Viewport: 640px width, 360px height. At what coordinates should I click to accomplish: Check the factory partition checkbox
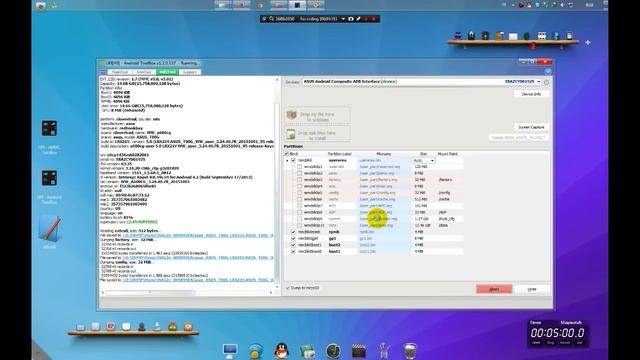pos(300,180)
